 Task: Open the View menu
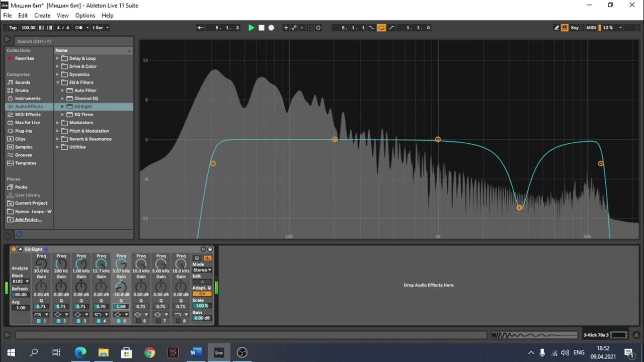tap(63, 16)
